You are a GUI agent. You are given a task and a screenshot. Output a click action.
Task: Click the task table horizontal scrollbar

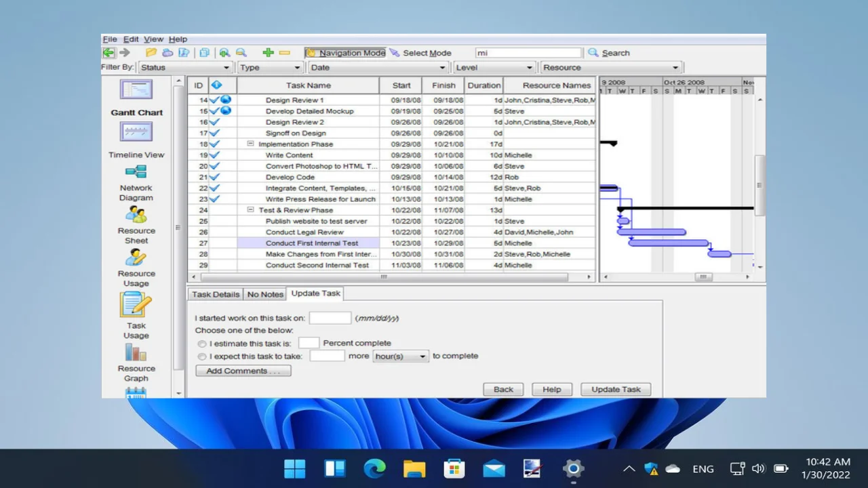[384, 277]
